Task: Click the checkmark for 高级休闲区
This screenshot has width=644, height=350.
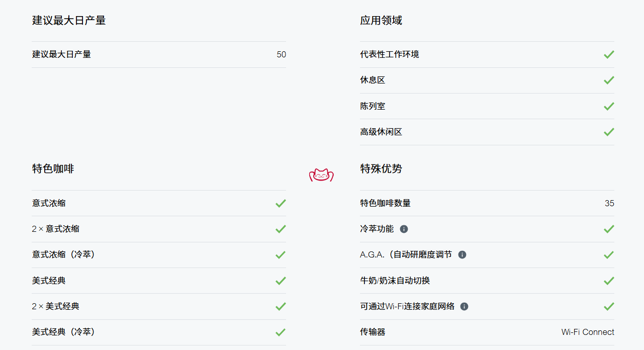Action: tap(609, 132)
